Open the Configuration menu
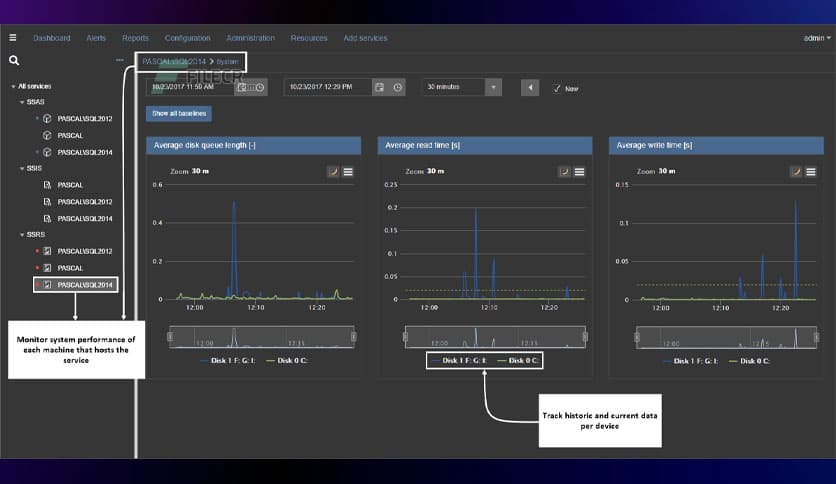Viewport: 836px width, 484px height. click(x=188, y=38)
